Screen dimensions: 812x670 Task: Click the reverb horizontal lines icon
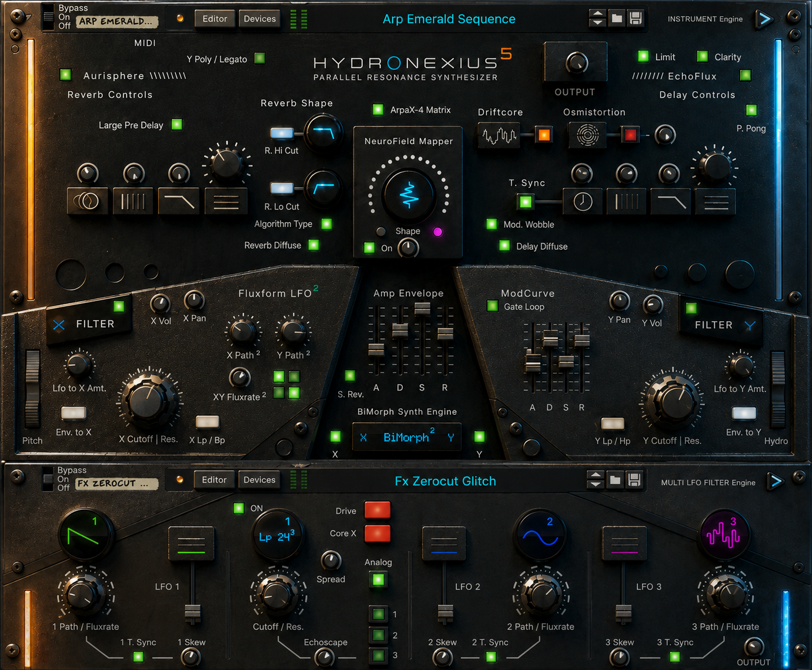pyautogui.click(x=226, y=201)
